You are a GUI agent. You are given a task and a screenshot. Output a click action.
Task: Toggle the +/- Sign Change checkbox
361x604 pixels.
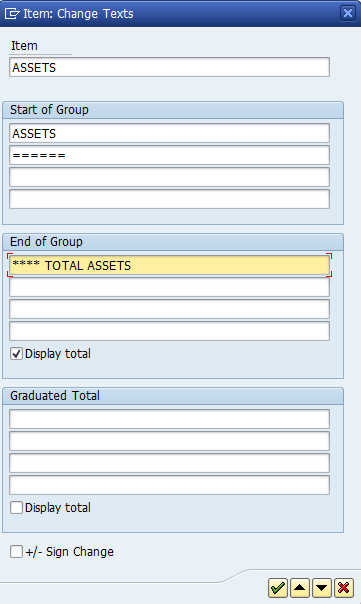pos(16,552)
